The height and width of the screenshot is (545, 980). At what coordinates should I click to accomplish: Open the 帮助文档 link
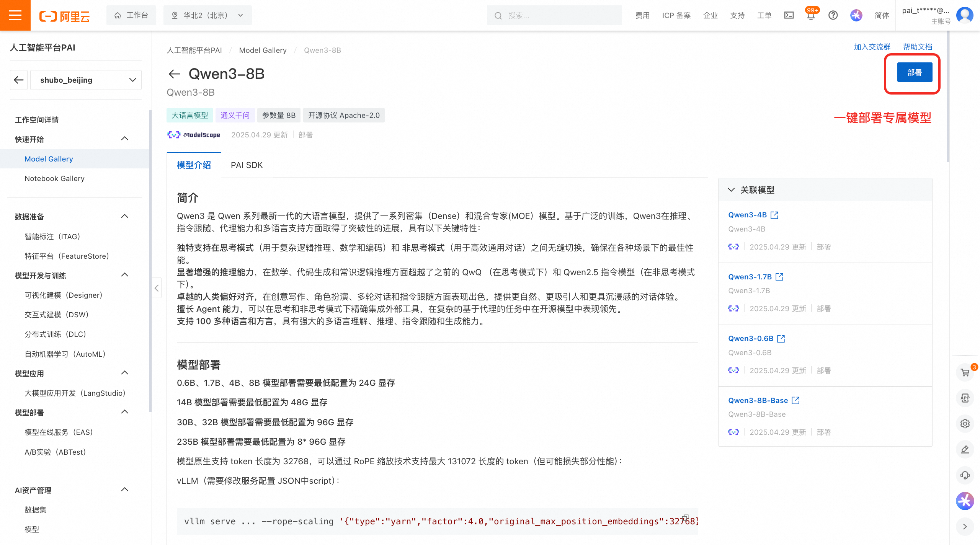(x=917, y=47)
